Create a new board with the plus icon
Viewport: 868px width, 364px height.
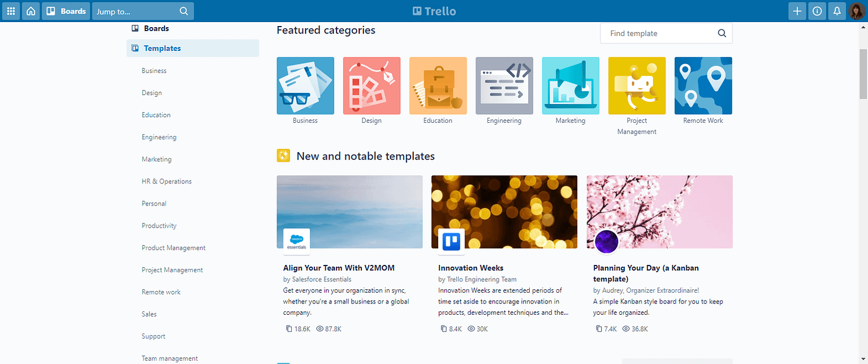click(797, 11)
